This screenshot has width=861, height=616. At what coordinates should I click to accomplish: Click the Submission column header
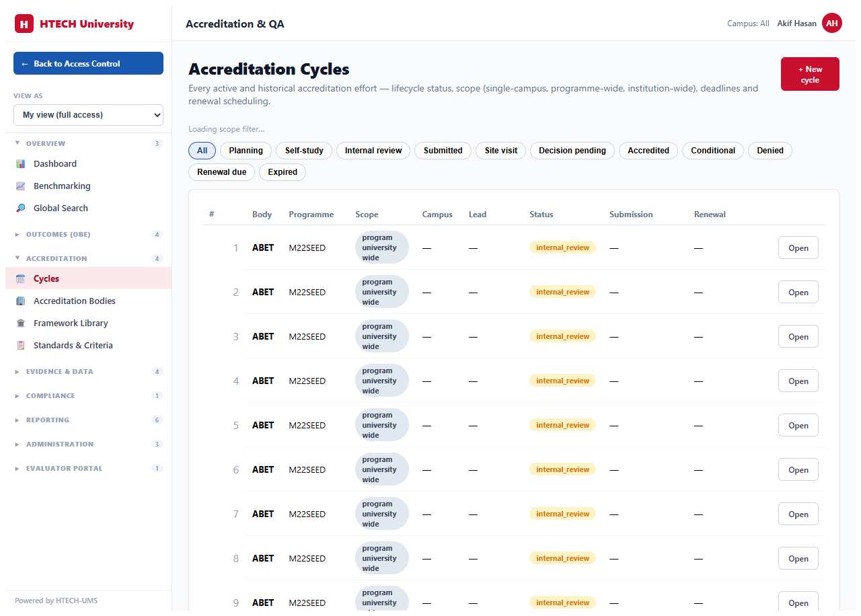[x=631, y=215]
